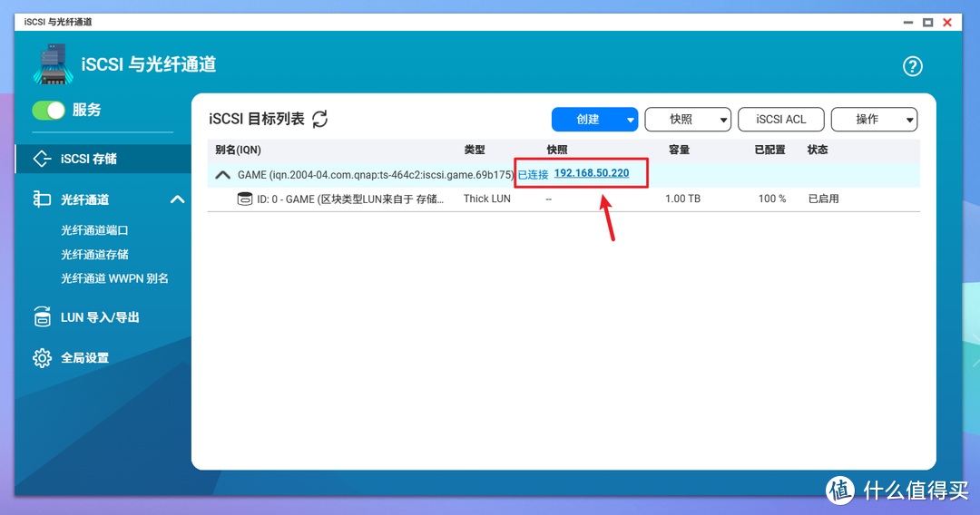Screen dimensions: 980x515
Task: Select iSCSI 存储 in the sidebar
Action: pos(103,159)
